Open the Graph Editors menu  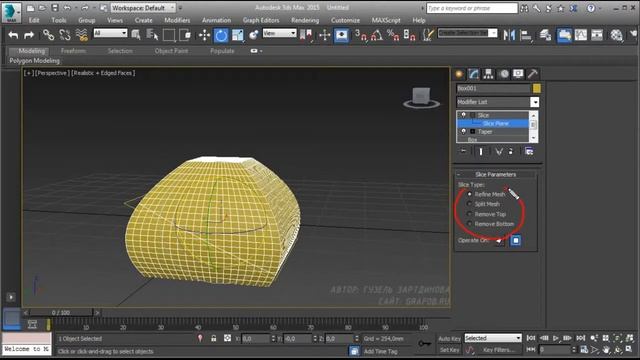261,20
